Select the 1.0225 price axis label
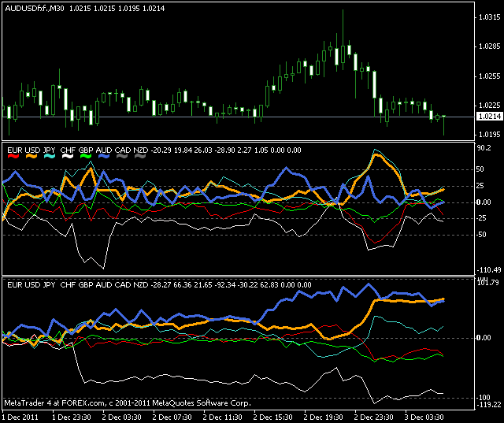The height and width of the screenshot is (423, 504). point(490,106)
